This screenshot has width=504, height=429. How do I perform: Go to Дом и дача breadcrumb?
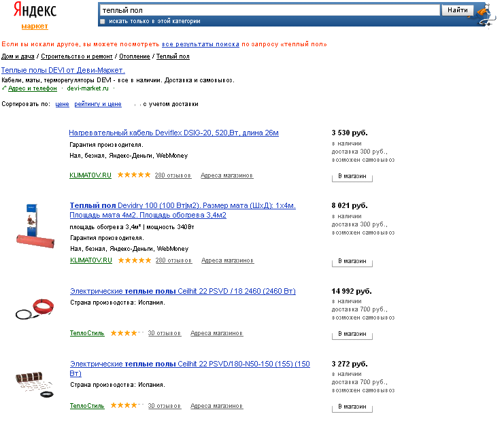18,56
